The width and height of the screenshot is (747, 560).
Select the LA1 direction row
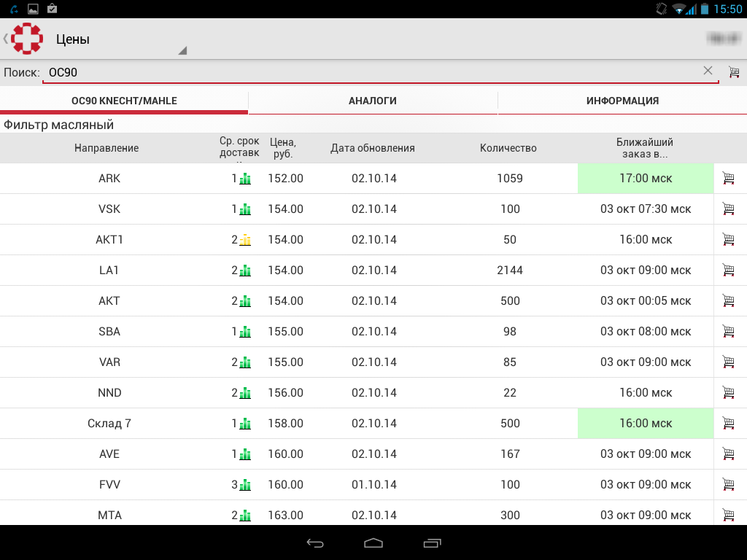109,271
